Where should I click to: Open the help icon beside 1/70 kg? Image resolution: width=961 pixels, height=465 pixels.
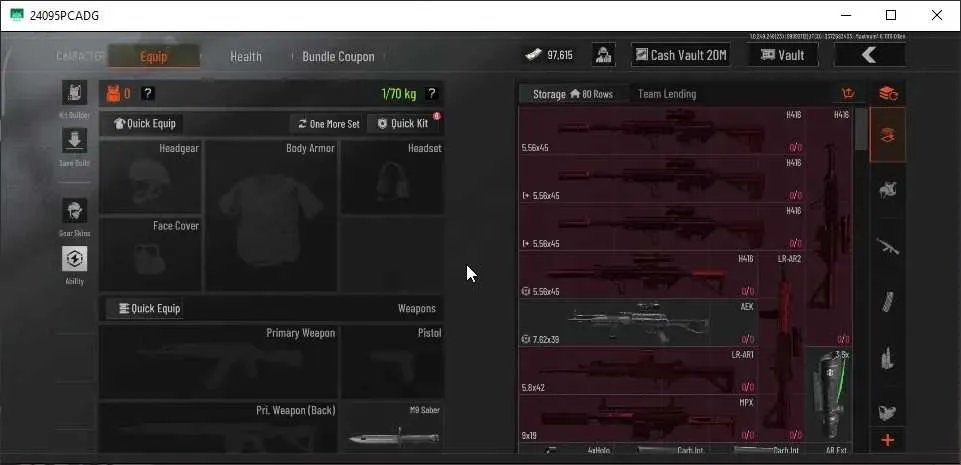pyautogui.click(x=431, y=93)
